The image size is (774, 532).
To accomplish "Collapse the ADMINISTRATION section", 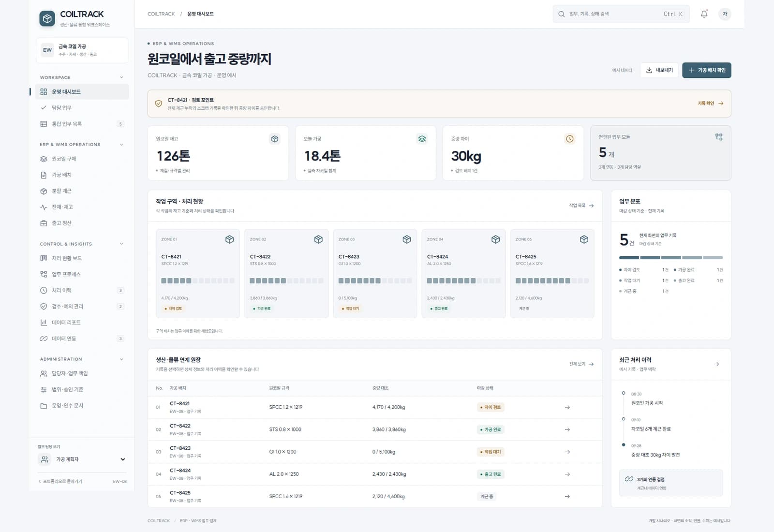I will point(121,359).
